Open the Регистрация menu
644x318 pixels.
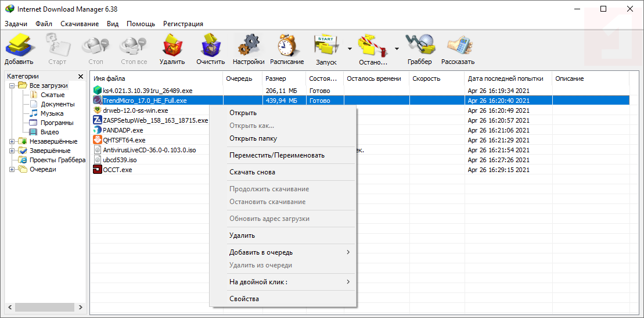(x=183, y=23)
